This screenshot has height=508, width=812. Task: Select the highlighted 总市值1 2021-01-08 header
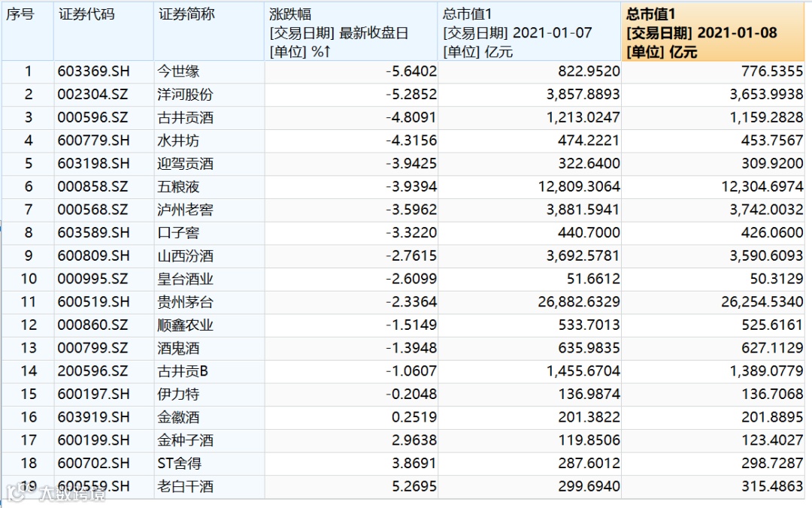pyautogui.click(x=713, y=32)
